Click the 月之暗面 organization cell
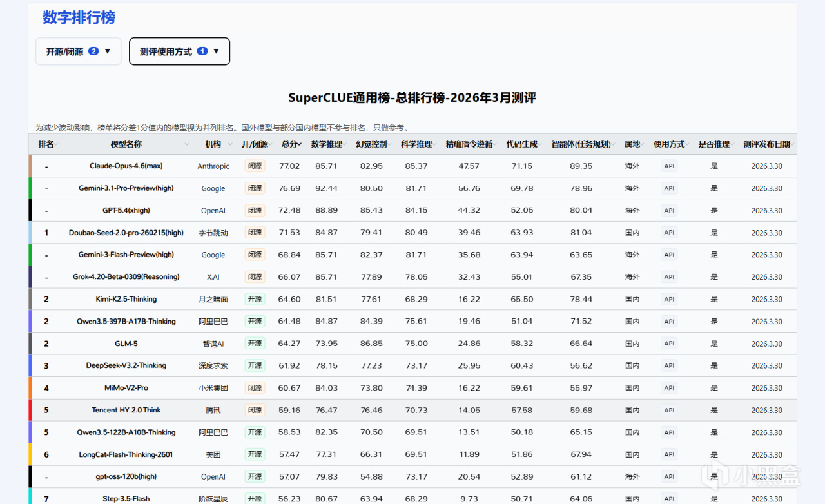This screenshot has height=504, width=825. [x=213, y=299]
